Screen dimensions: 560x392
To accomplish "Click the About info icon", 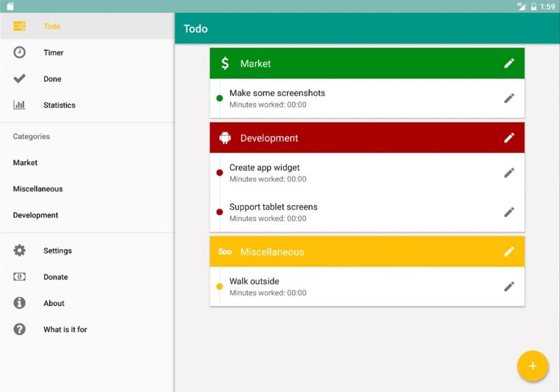I will click(19, 303).
